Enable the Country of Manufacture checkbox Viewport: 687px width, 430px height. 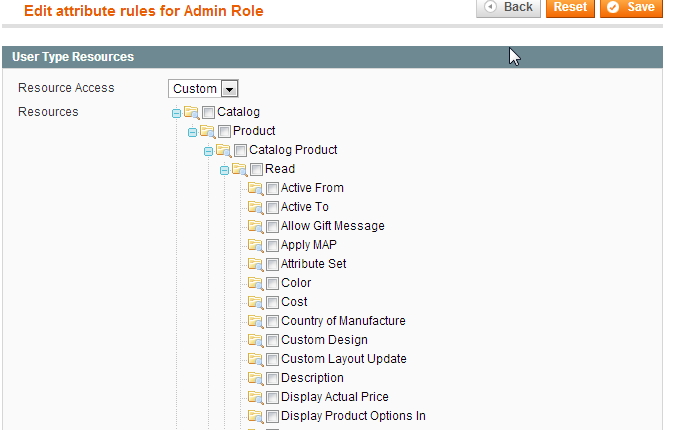(x=272, y=321)
